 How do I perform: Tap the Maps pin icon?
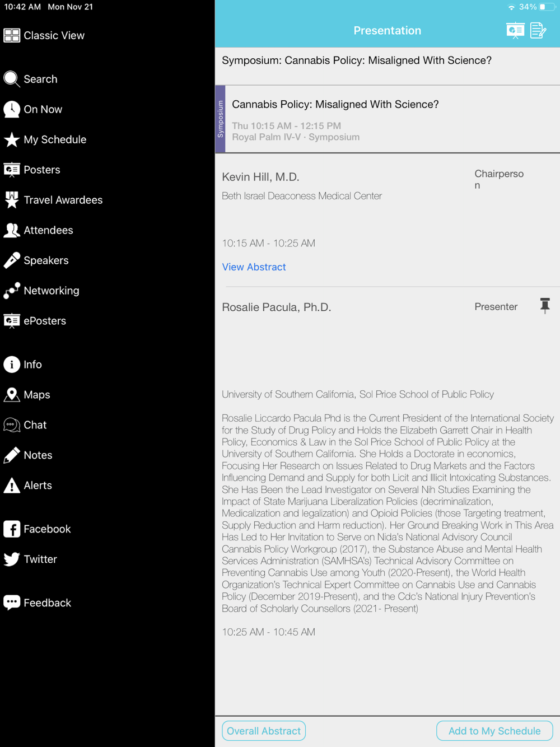coord(12,395)
